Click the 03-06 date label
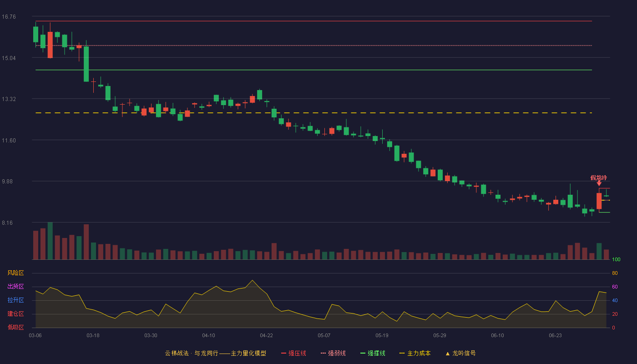 [x=35, y=335]
